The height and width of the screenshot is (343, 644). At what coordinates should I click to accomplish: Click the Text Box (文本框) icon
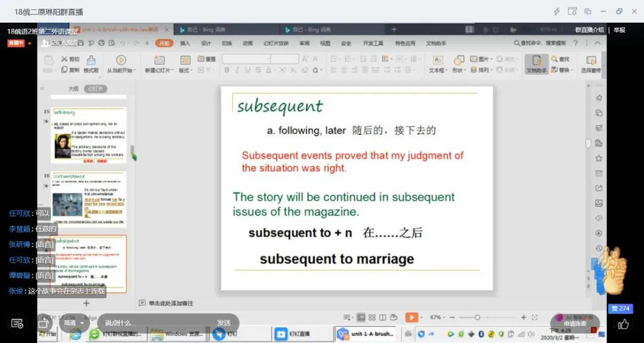[x=437, y=60]
